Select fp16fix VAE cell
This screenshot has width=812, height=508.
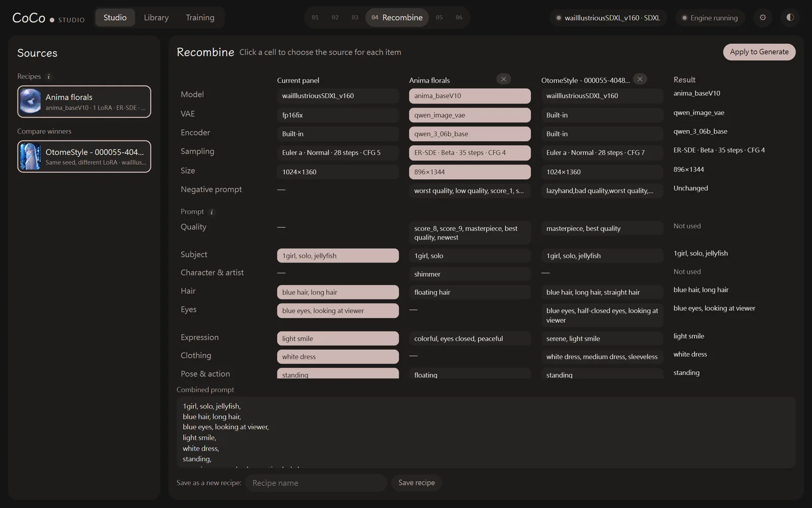point(338,115)
